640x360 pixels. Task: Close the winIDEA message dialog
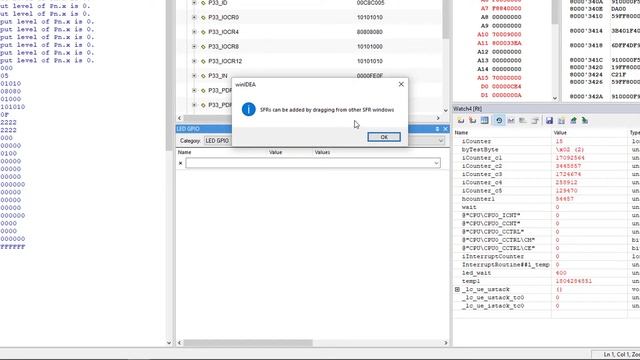coord(401,84)
